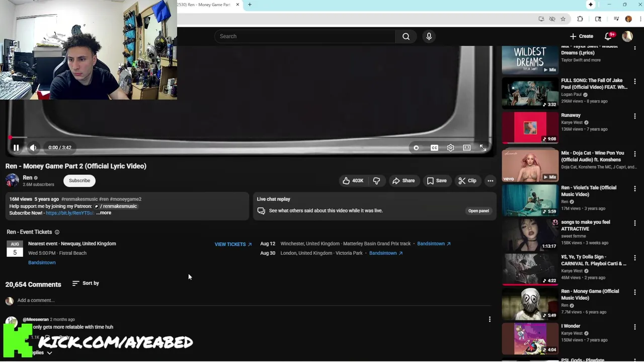The width and height of the screenshot is (644, 362).
Task: Open The Fall Of Jake Paul video thumbnail
Action: pyautogui.click(x=530, y=93)
